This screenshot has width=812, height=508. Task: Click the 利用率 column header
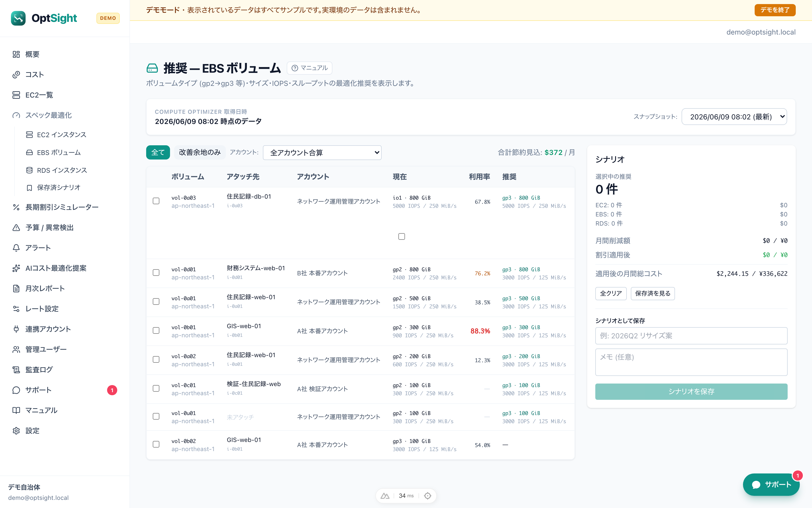click(480, 177)
